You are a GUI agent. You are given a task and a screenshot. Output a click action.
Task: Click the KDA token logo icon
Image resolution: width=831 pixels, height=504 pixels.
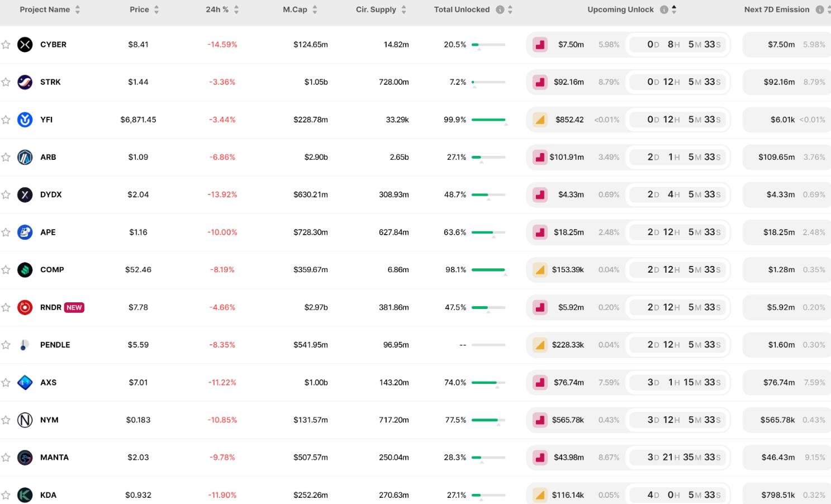pyautogui.click(x=25, y=495)
